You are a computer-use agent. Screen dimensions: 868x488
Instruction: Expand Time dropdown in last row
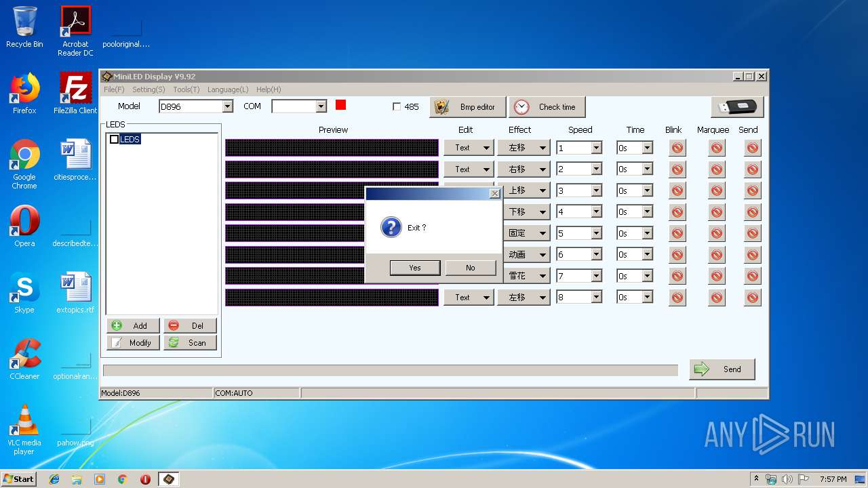coord(647,297)
